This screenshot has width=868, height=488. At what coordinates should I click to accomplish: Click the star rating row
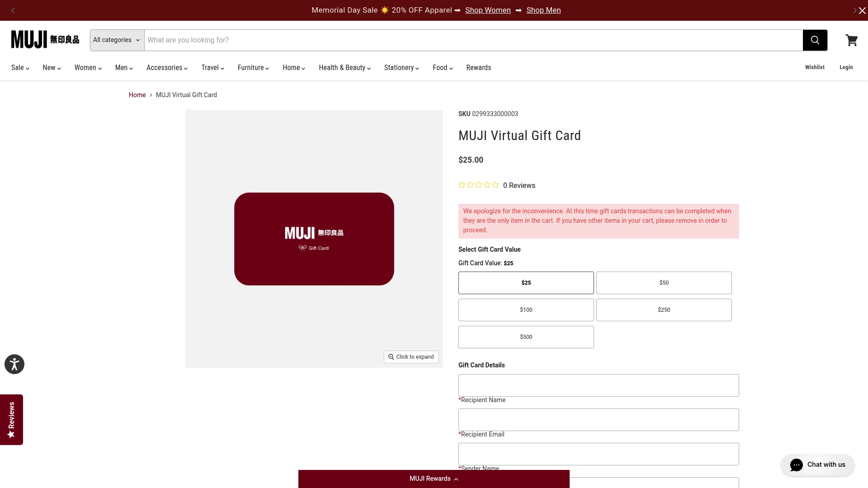click(x=478, y=185)
